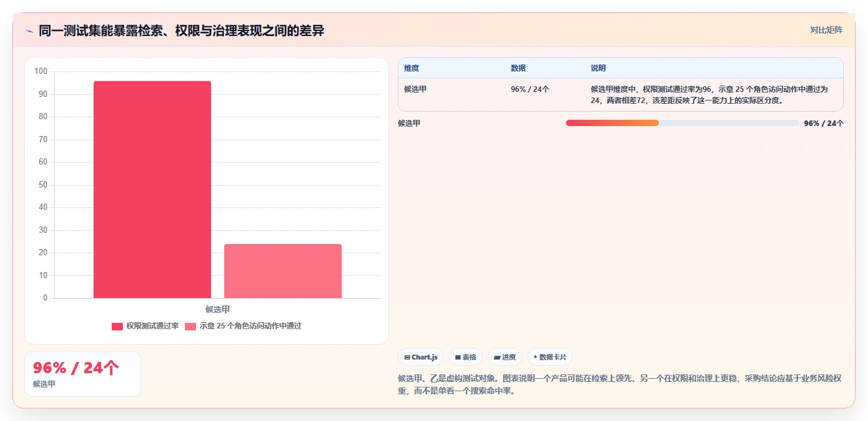Click the 候选甲 x-axis label under the chart

coord(218,309)
